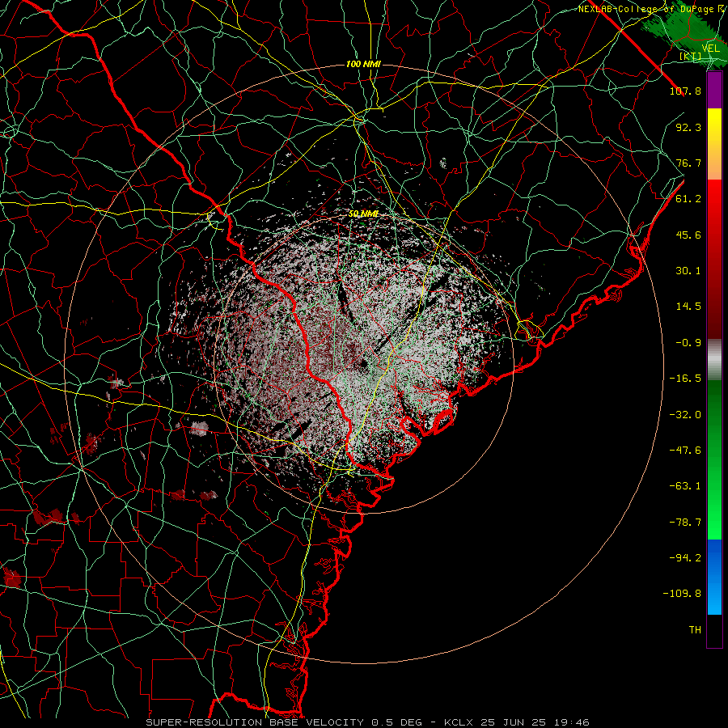Screen dimensions: 728x728
Task: Select the 45.6 value on the velocity scale
Action: point(688,235)
